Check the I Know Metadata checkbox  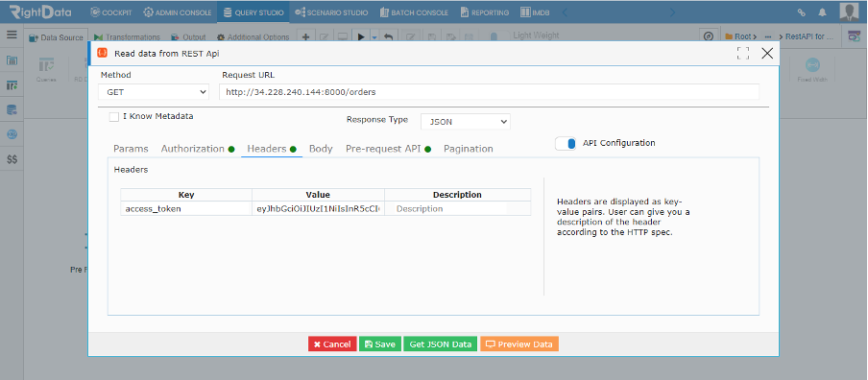tap(114, 117)
